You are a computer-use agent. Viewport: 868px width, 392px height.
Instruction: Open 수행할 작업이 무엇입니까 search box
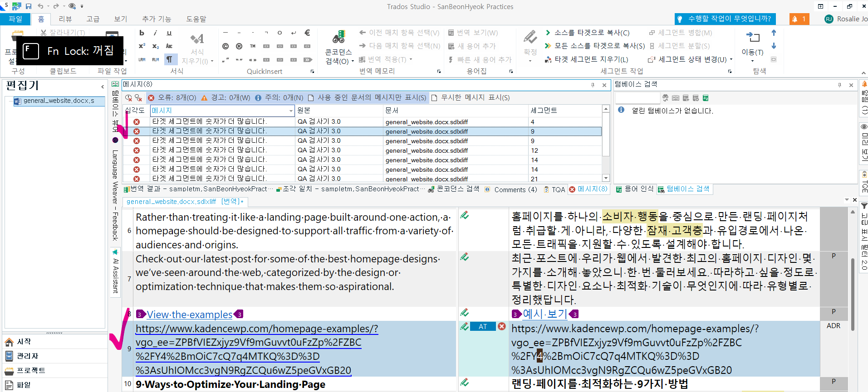(x=725, y=19)
